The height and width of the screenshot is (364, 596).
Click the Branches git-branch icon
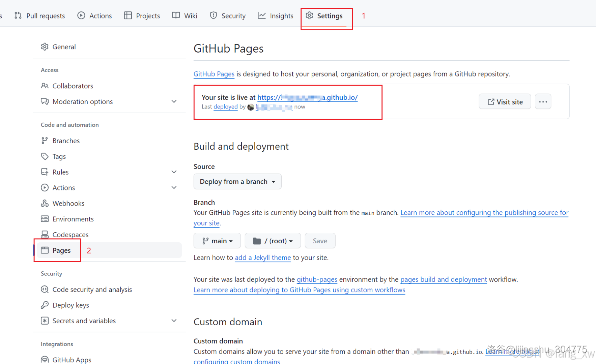tap(45, 141)
